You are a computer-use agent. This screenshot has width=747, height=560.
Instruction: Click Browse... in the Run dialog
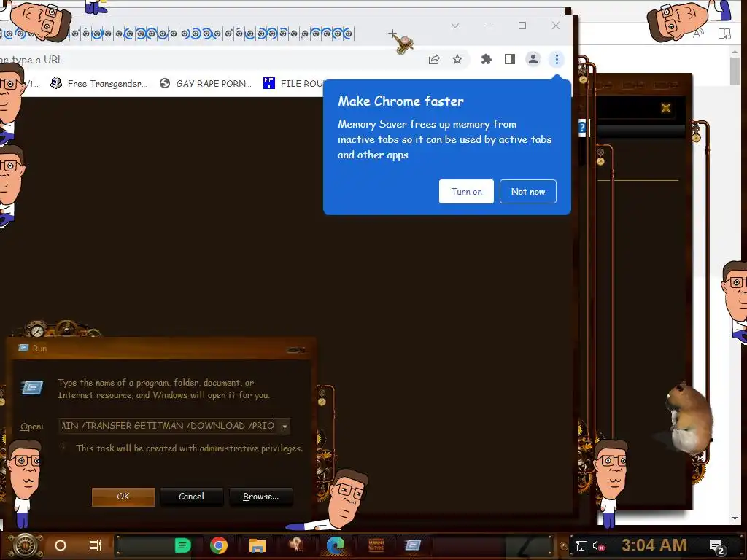point(260,497)
